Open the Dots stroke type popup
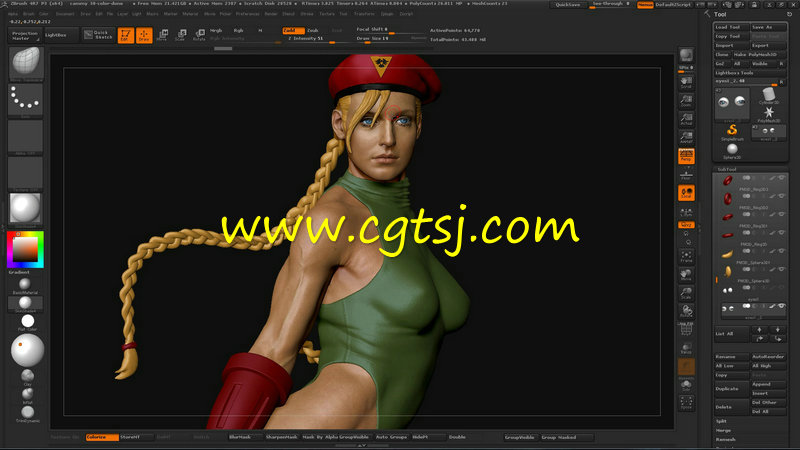The height and width of the screenshot is (450, 800). tap(26, 100)
